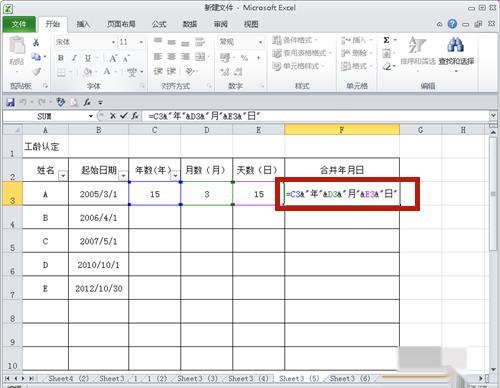This screenshot has width=500, height=388.
Task: Open the 文件 menu button
Action: click(x=19, y=24)
